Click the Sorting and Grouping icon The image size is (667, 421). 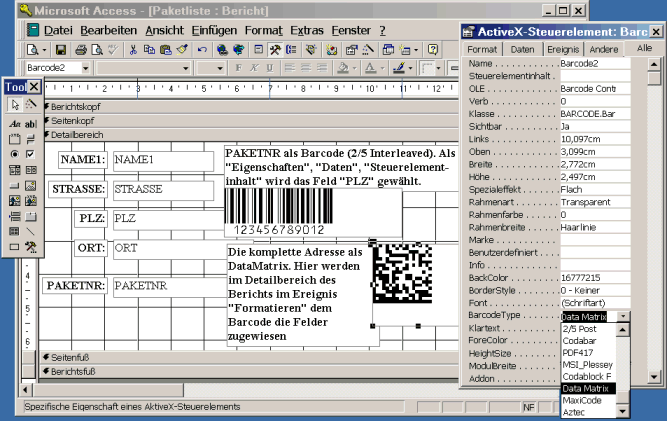tap(291, 50)
